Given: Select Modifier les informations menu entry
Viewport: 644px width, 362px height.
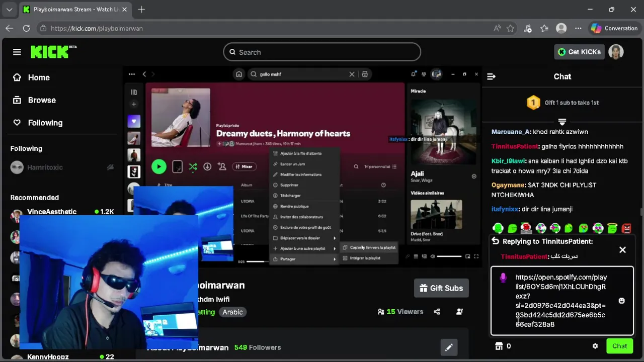Looking at the screenshot, I should [304, 174].
